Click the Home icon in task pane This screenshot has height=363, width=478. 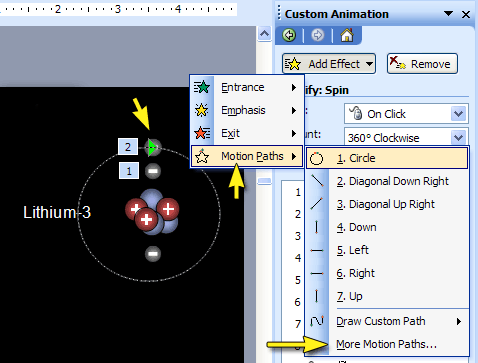coord(347,35)
